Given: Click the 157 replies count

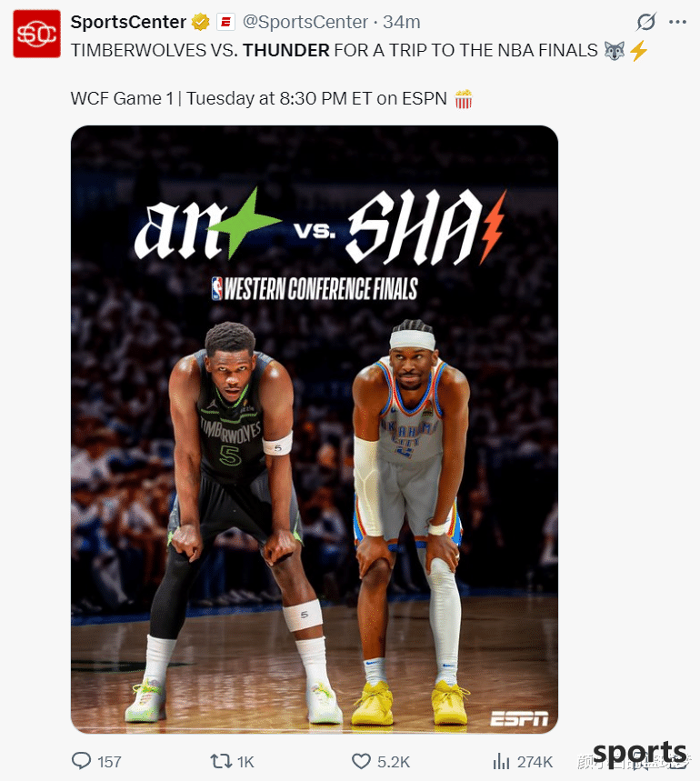Looking at the screenshot, I should click(x=109, y=762).
